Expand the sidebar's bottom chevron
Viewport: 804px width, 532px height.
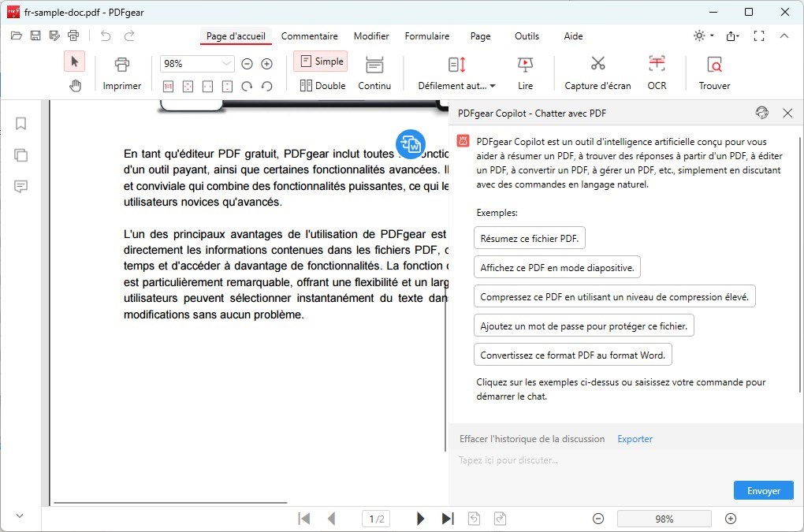(x=20, y=515)
